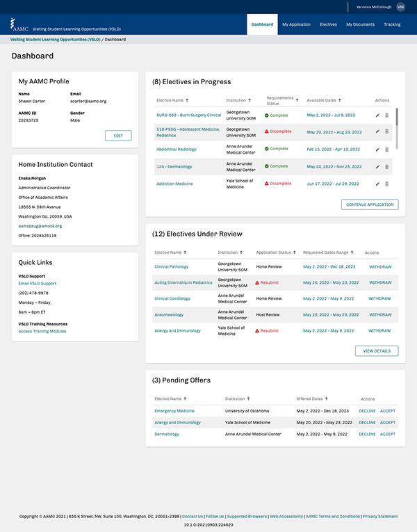Click Veronica McCollough user name
This screenshot has width=417, height=532.
click(374, 7)
